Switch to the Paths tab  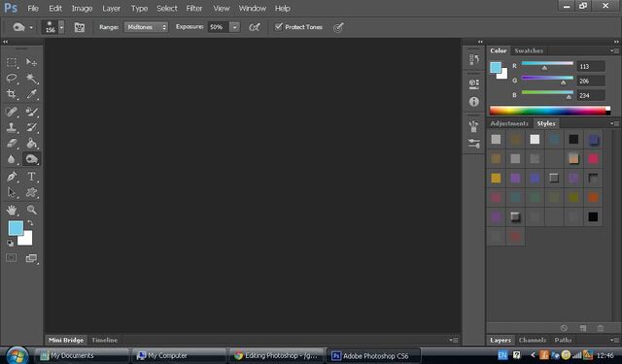[563, 340]
